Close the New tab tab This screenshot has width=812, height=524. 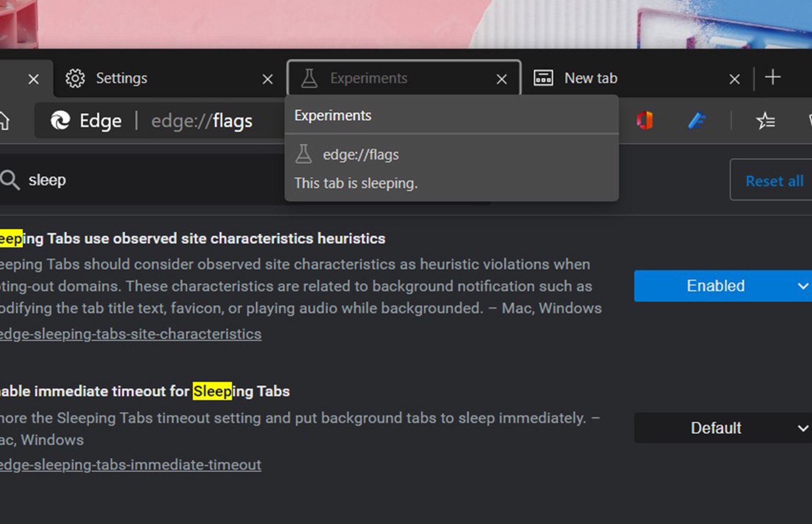click(x=735, y=79)
